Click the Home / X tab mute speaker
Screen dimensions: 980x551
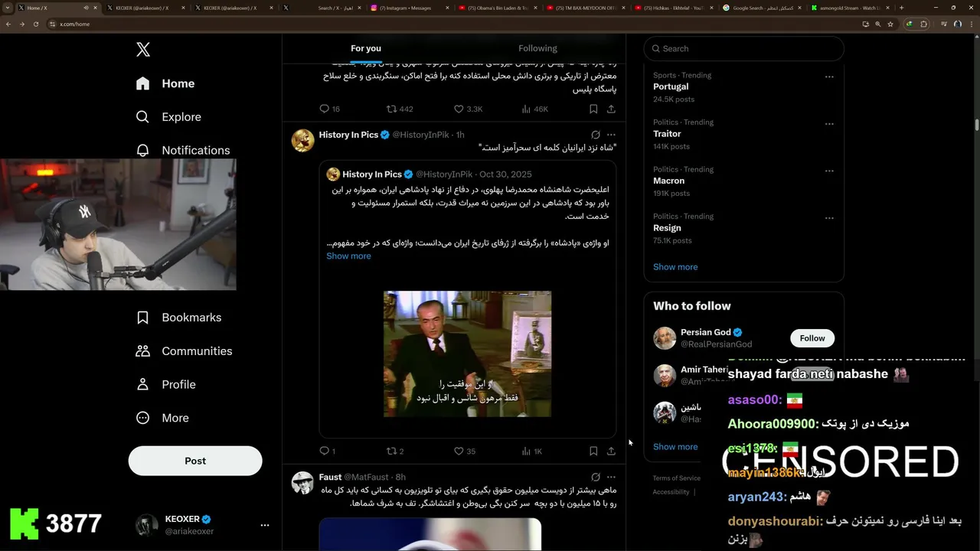click(86, 8)
